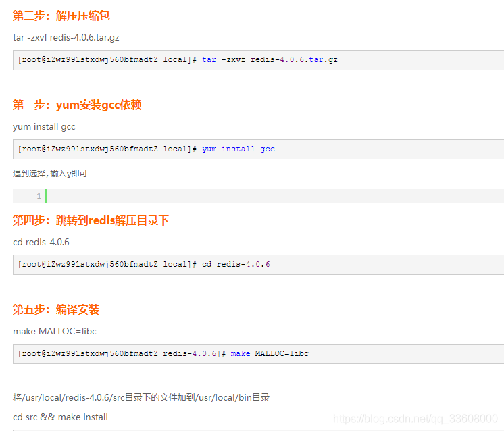Click the yum install gcc terminal screenshot

[259, 149]
